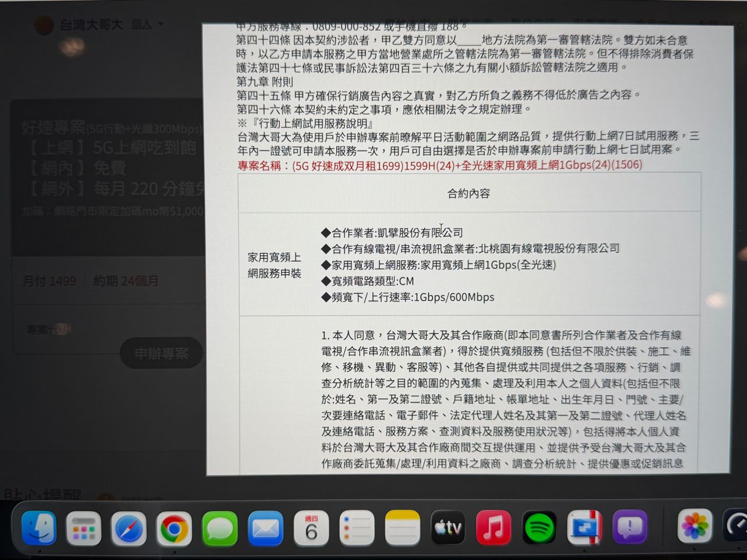
Task: Click the 第九章 附則 chapter heading
Action: point(265,82)
